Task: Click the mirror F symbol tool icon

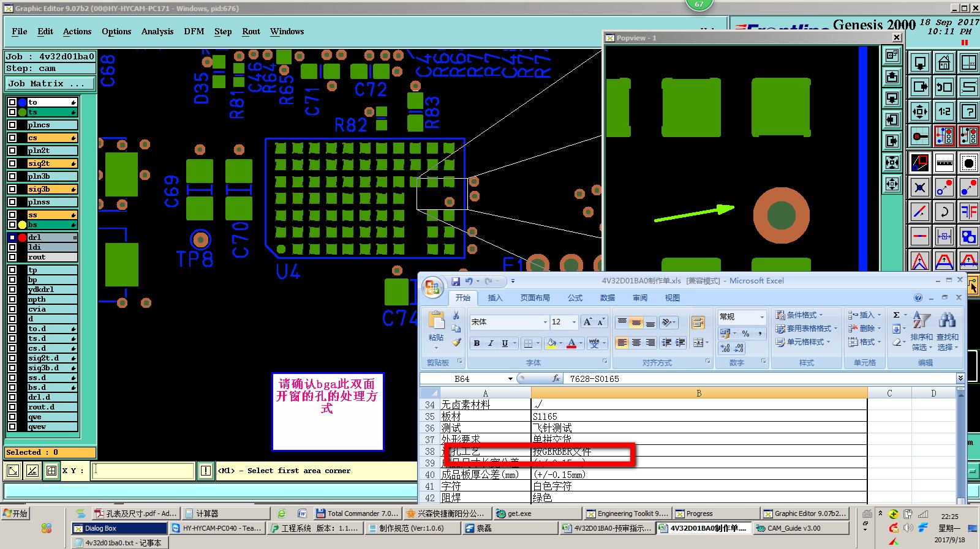Action: tap(968, 212)
